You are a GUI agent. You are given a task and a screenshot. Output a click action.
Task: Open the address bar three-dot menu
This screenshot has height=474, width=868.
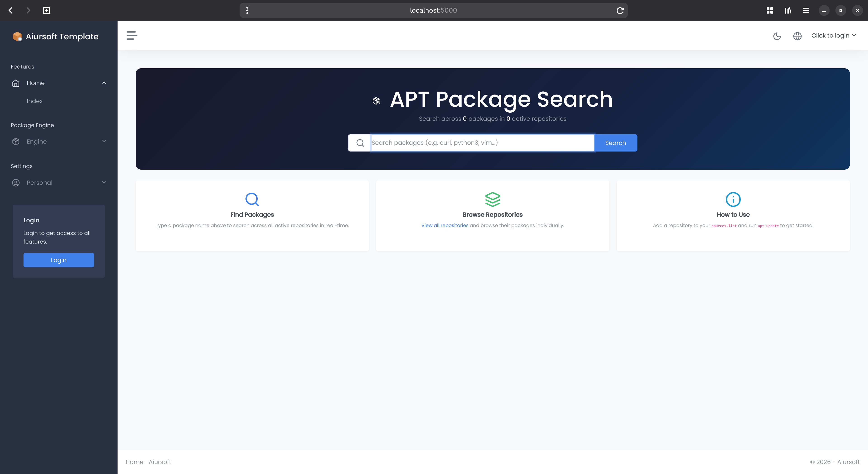coord(247,10)
